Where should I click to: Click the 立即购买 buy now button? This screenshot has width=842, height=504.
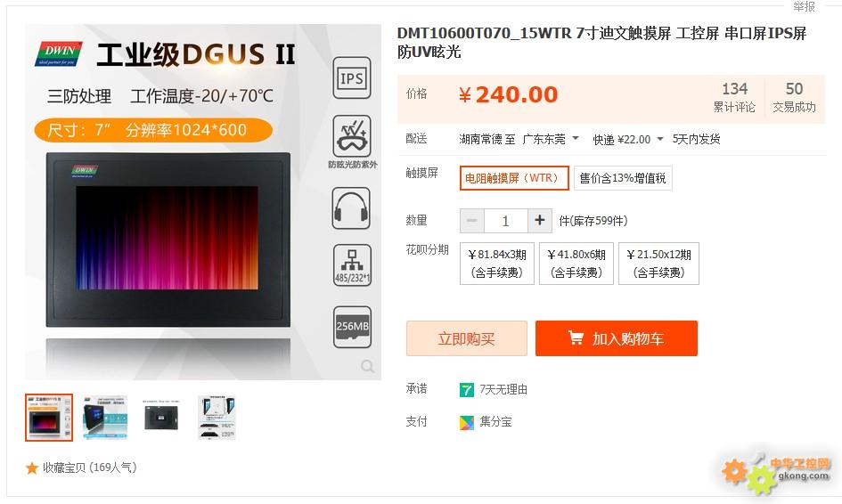[467, 338]
